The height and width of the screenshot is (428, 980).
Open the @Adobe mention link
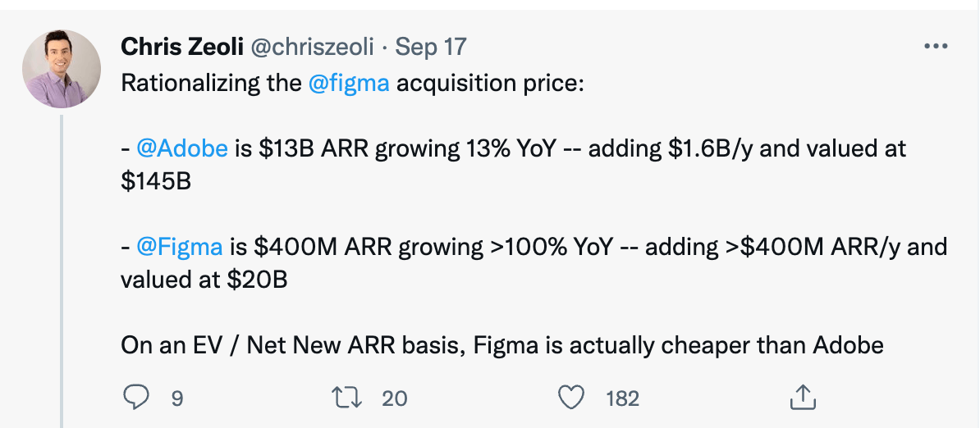tap(181, 149)
